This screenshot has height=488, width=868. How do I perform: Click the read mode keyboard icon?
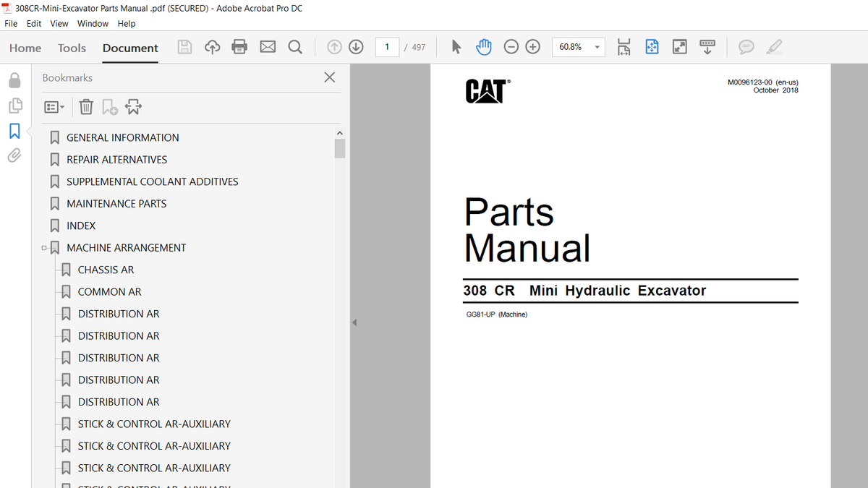click(x=707, y=47)
